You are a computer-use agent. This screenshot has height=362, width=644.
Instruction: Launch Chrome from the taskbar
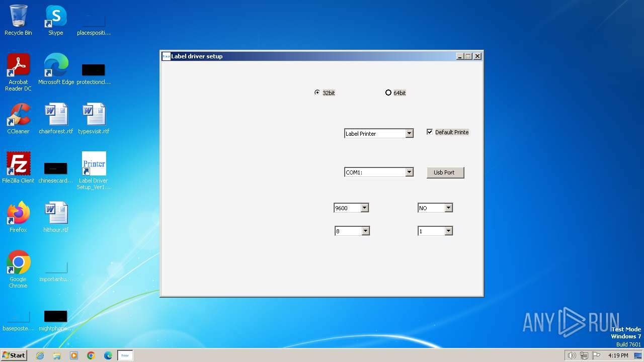point(91,355)
